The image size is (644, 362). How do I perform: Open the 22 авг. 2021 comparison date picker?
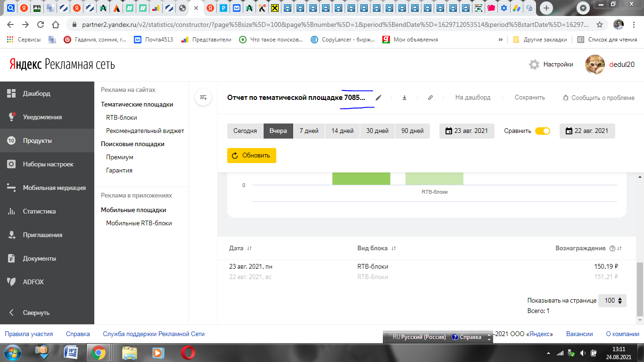(587, 131)
